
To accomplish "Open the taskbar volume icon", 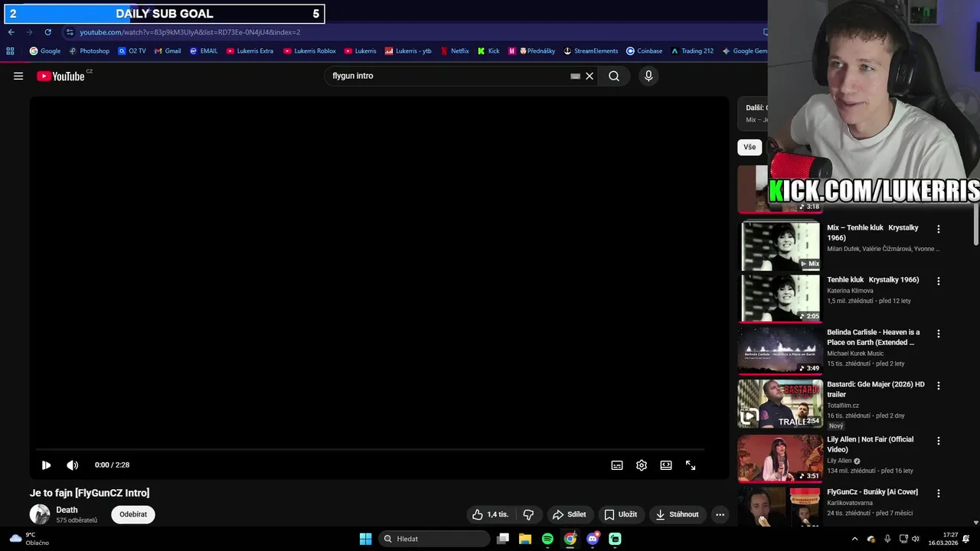I will (x=916, y=539).
